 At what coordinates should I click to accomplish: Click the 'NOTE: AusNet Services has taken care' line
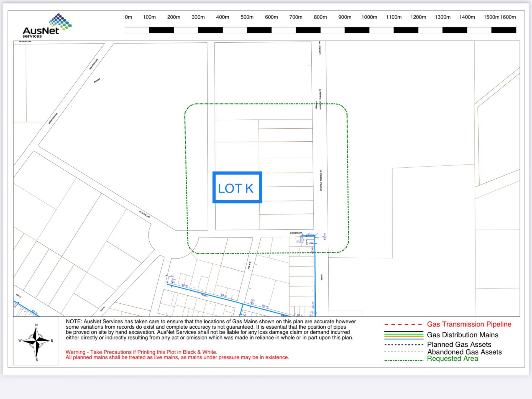[x=211, y=322]
